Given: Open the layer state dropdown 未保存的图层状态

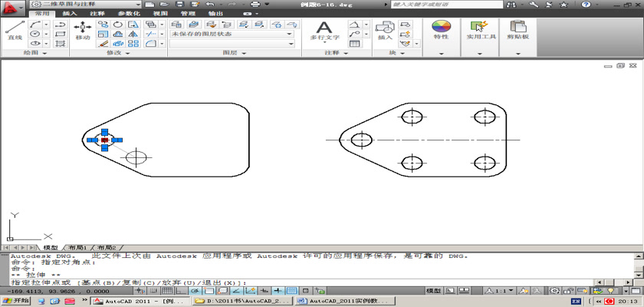Looking at the screenshot, I should pyautogui.click(x=231, y=34).
